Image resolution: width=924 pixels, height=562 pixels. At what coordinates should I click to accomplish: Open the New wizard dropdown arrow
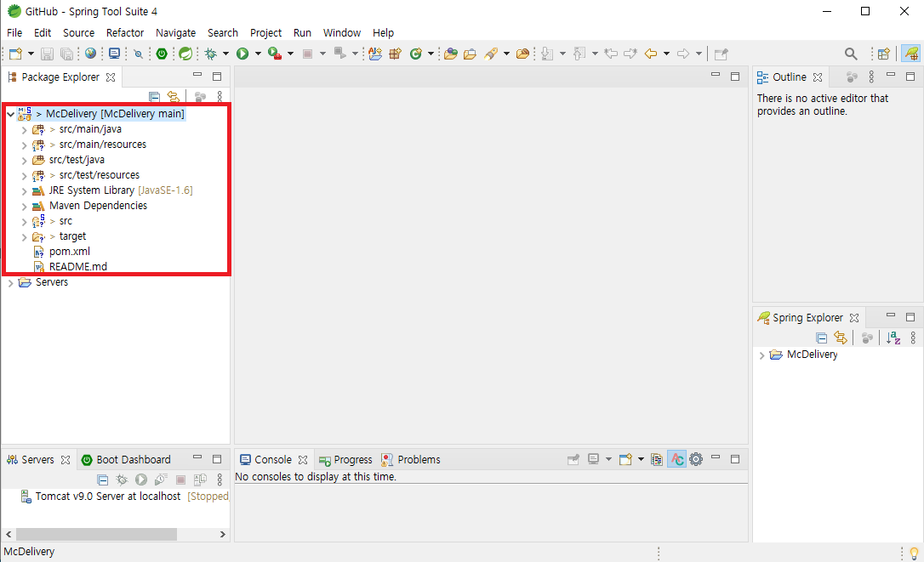[x=31, y=54]
